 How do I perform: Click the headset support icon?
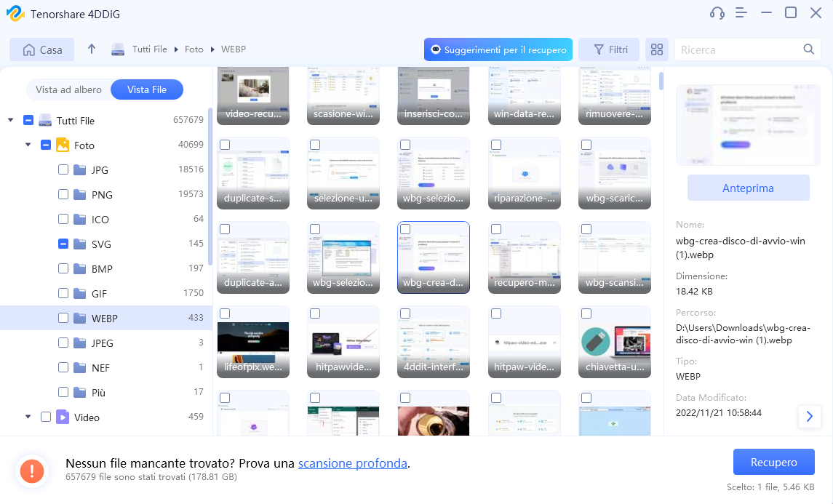pos(717,13)
